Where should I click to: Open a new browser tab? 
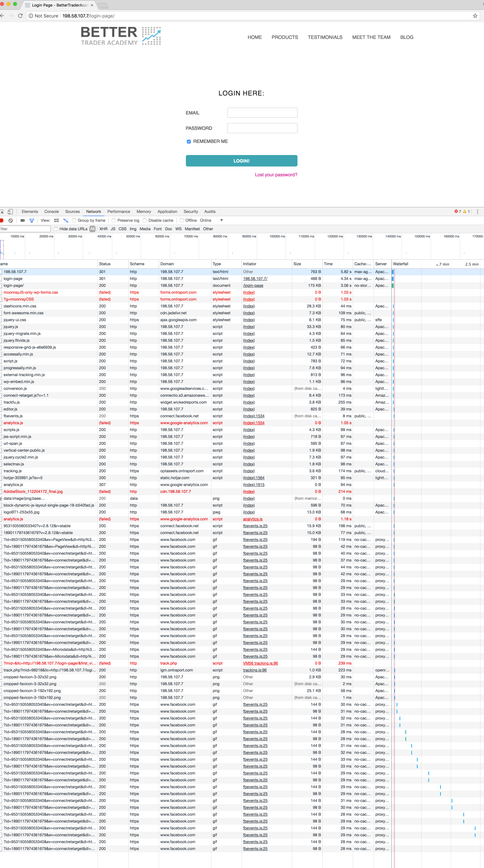(x=103, y=5)
